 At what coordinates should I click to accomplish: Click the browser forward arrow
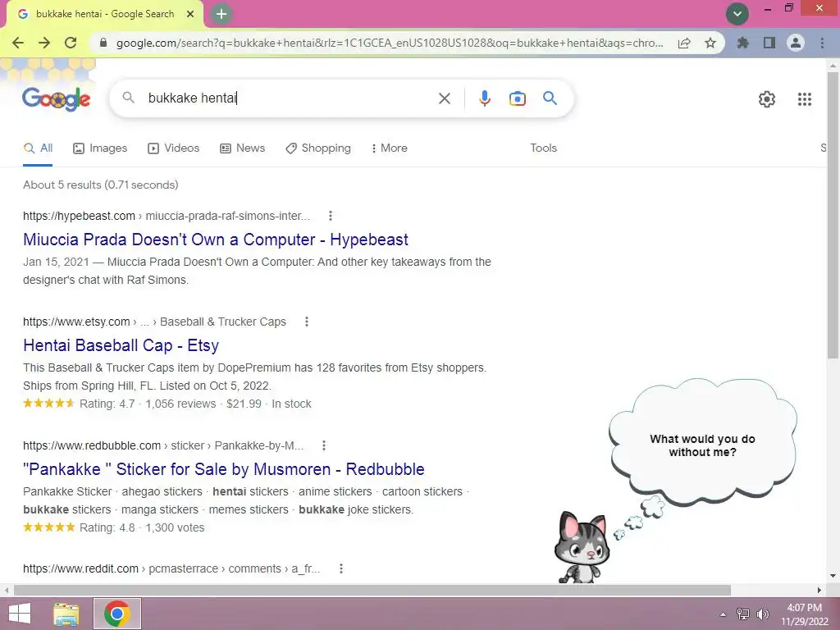point(44,43)
